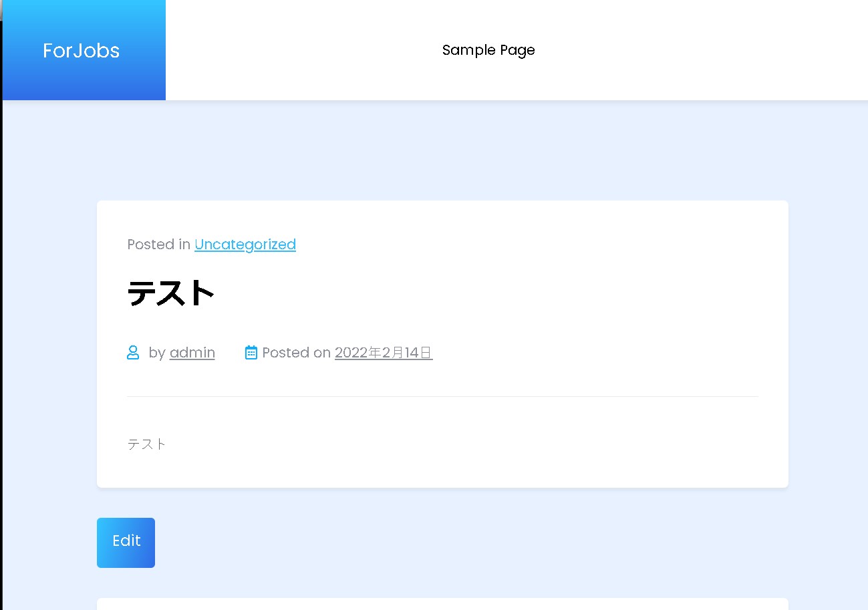Click inside the main テスト post card
Image resolution: width=868 pixels, height=610 pixels.
[x=441, y=401]
